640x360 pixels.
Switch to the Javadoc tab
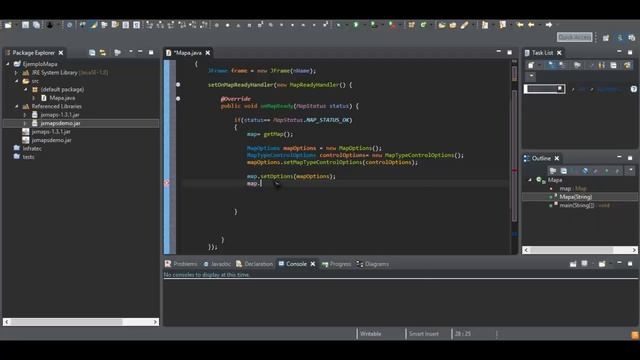pyautogui.click(x=217, y=264)
